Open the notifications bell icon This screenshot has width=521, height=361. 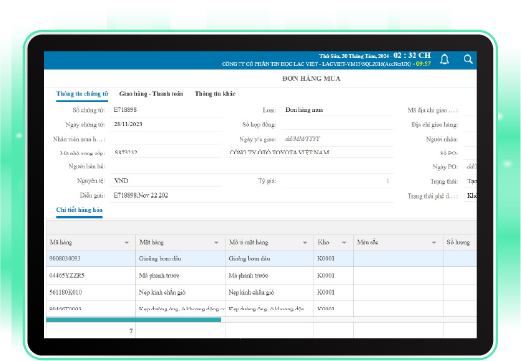point(444,60)
